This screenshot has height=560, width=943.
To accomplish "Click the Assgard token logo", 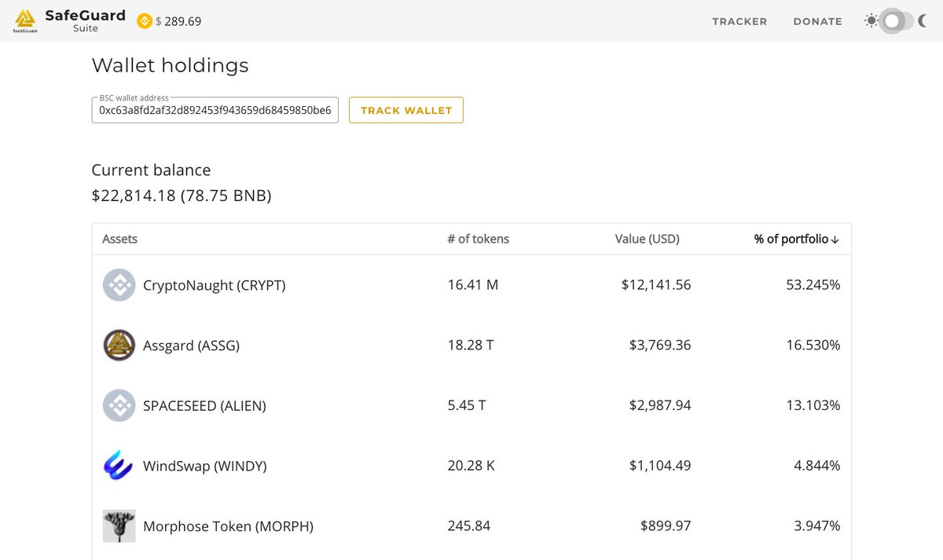I will [119, 345].
